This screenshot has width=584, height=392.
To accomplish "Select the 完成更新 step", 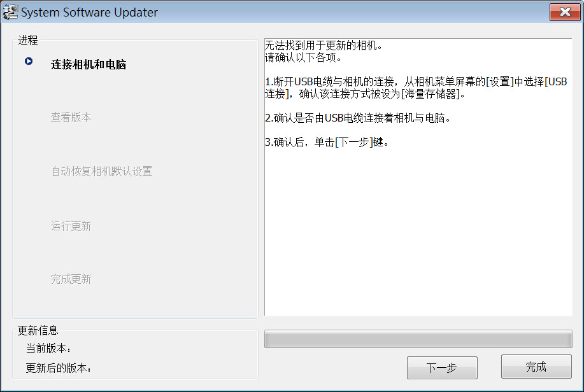I will tap(71, 279).
